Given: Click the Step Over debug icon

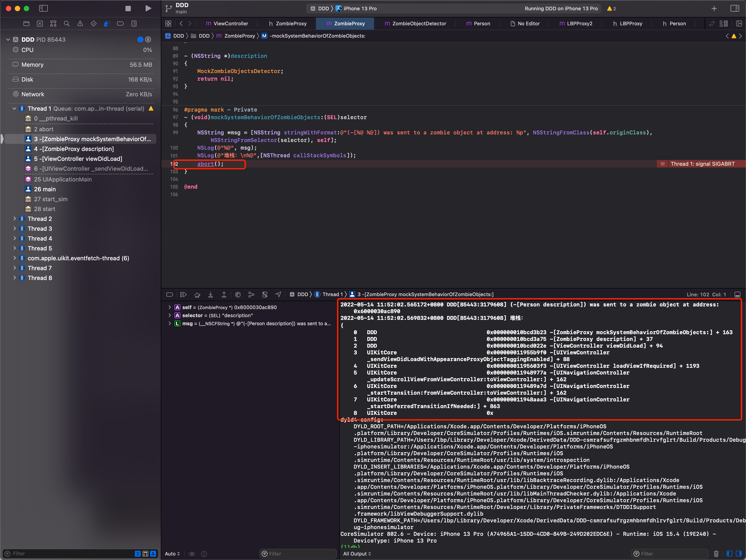Looking at the screenshot, I should [197, 295].
